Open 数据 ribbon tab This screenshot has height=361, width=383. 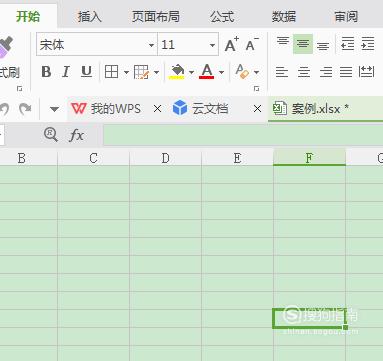(284, 16)
